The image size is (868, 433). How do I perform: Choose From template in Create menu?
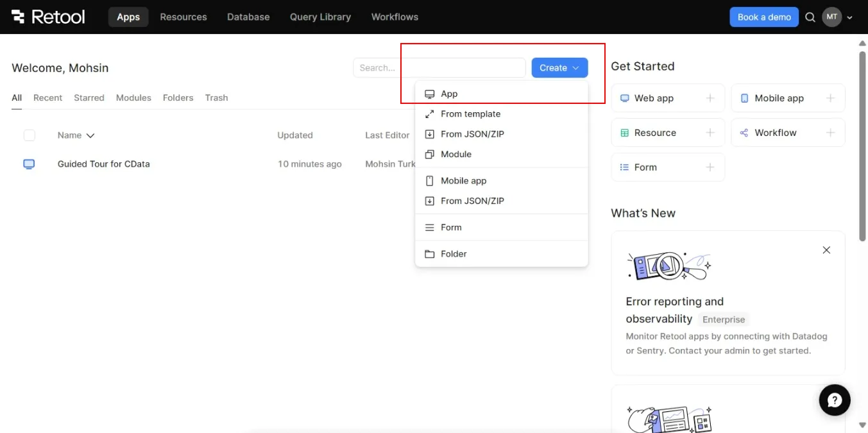coord(470,114)
